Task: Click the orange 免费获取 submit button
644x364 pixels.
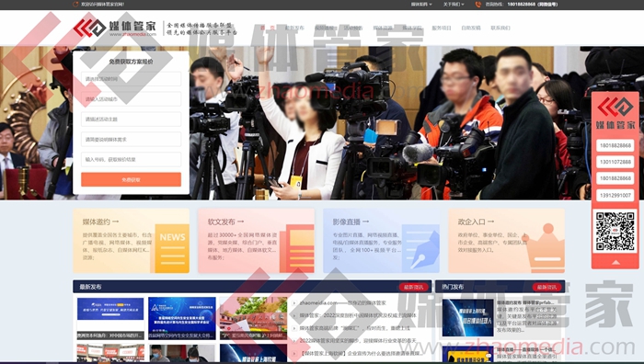Action: 131,179
